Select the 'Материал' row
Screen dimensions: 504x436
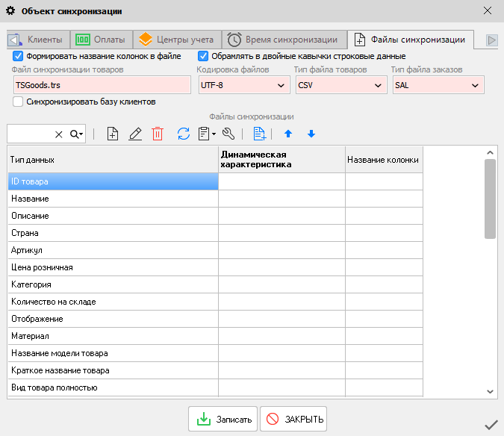pyautogui.click(x=215, y=336)
